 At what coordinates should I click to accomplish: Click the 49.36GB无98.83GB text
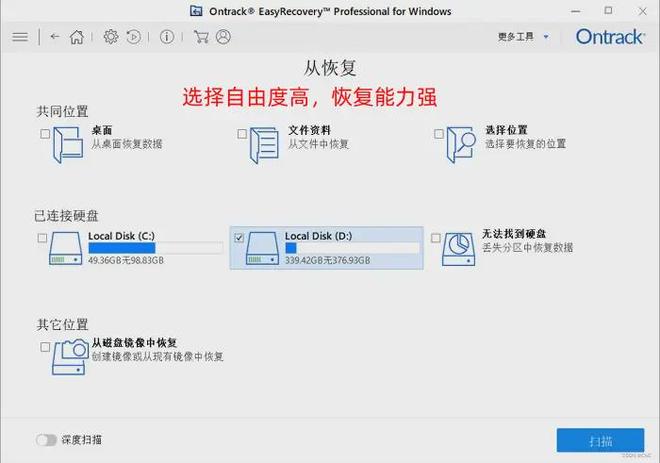(x=126, y=261)
